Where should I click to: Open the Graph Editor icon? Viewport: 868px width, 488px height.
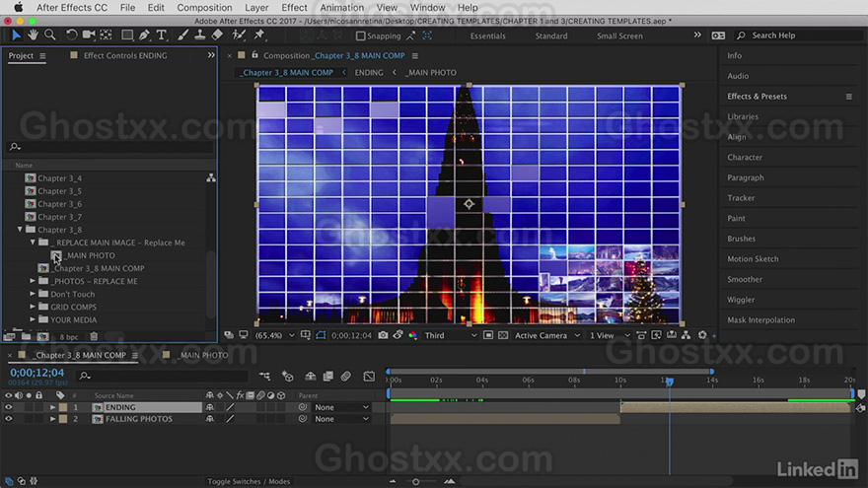[369, 377]
